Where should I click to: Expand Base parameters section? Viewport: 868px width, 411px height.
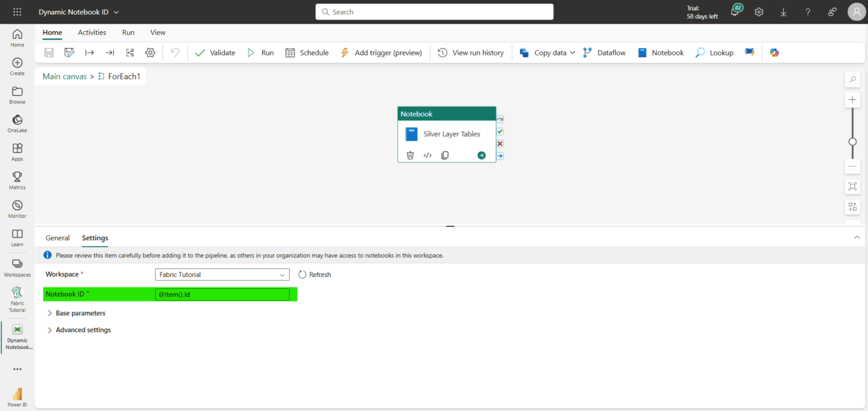[x=76, y=313]
